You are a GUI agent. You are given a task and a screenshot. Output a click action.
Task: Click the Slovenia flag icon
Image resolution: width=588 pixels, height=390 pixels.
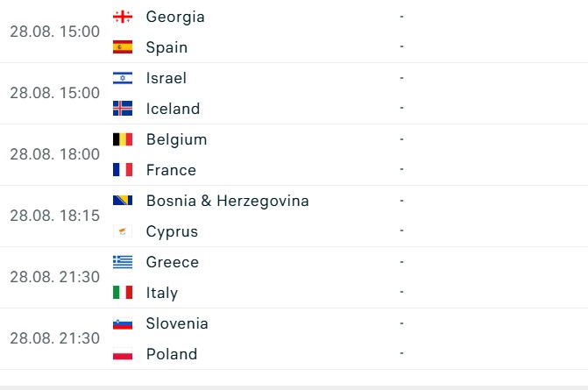[123, 323]
